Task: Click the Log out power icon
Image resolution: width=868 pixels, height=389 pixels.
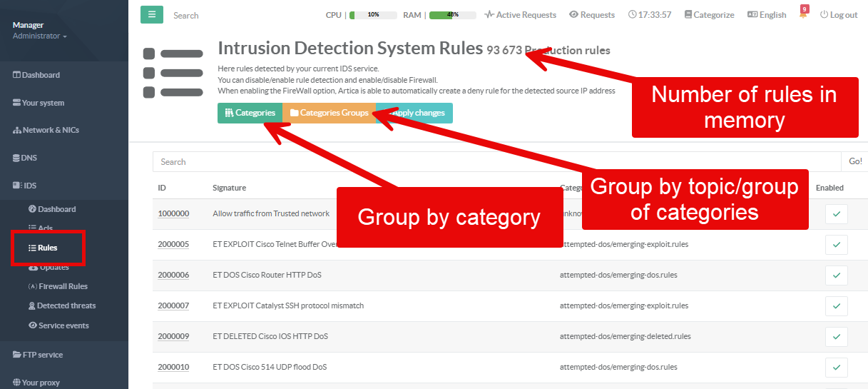Action: point(824,14)
